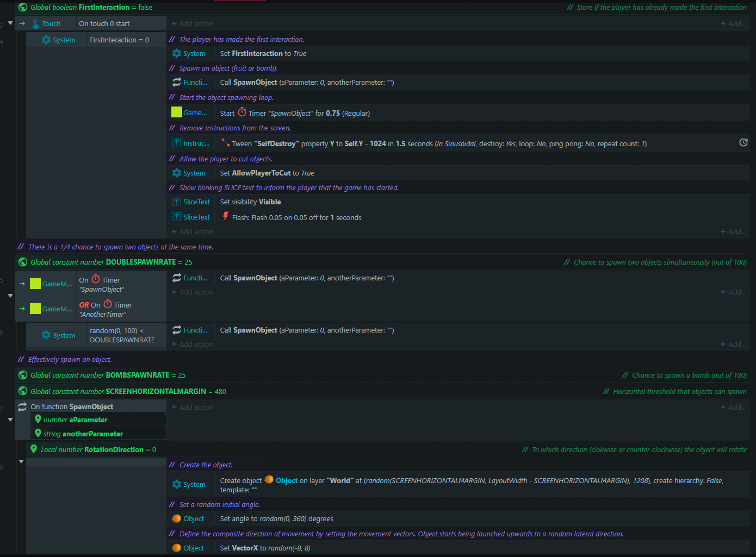The width and height of the screenshot is (756, 557).
Task: Click the clock icon at right of Tween row
Action: (x=743, y=142)
